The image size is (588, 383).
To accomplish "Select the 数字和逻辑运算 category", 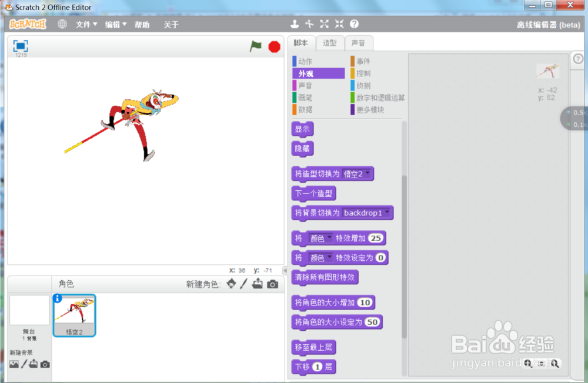I will (x=377, y=98).
